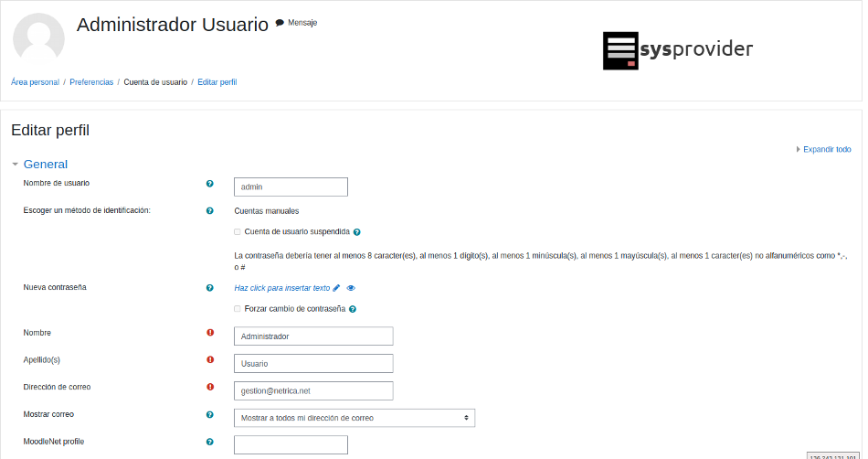Click pencil icon to edit new password
Viewport: 868px width, 459px height.
pos(336,288)
